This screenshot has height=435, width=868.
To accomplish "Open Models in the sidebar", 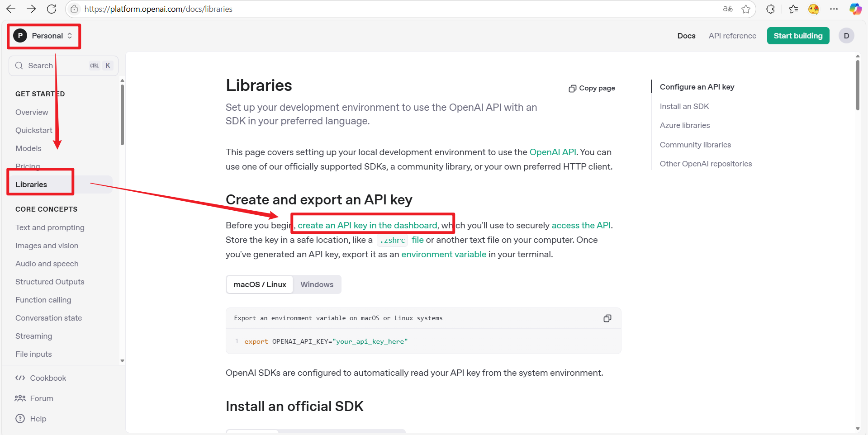I will pyautogui.click(x=28, y=148).
